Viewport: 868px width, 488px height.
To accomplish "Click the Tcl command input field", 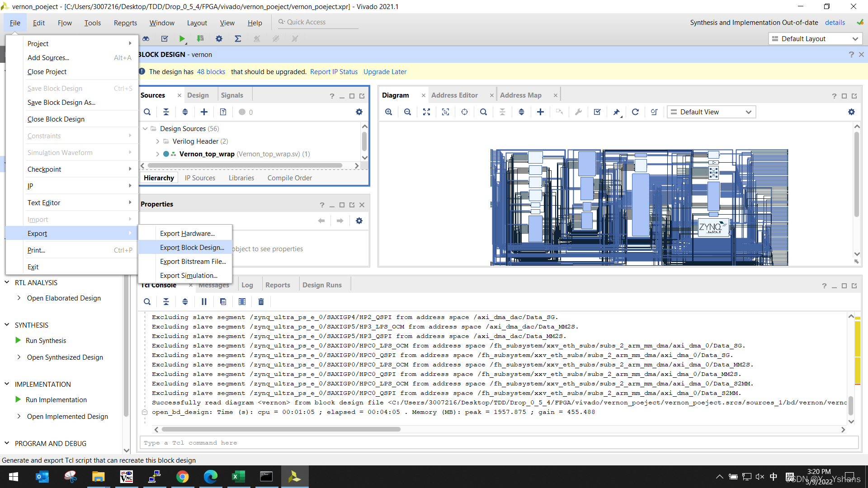I will tap(497, 443).
